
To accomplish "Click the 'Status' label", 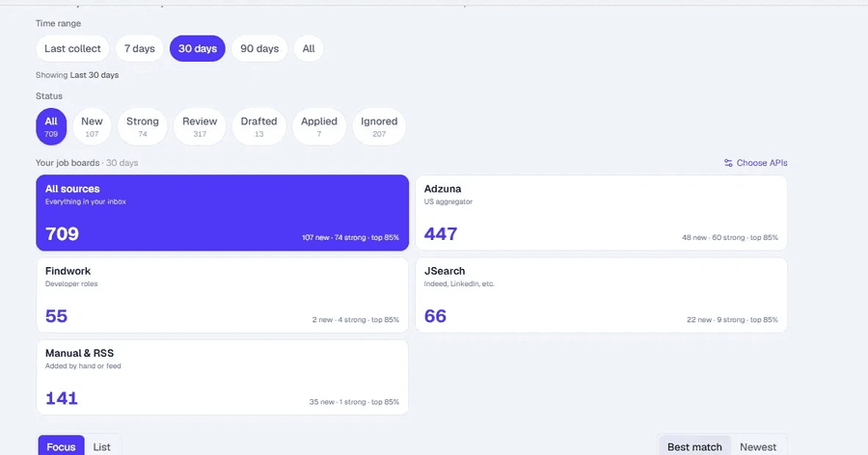I will pos(49,95).
